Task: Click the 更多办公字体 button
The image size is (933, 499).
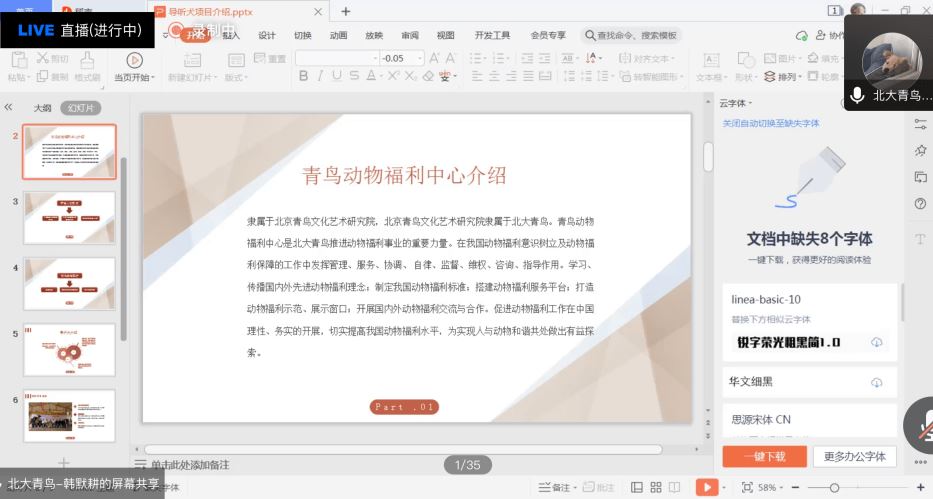Action: [x=854, y=456]
